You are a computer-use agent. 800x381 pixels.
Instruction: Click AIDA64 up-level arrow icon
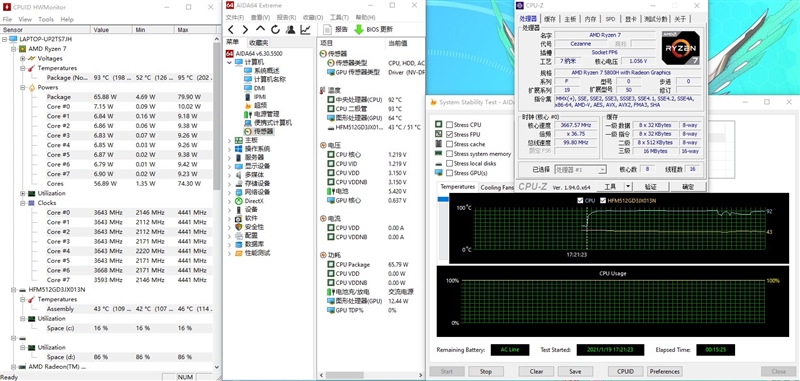tap(260, 29)
